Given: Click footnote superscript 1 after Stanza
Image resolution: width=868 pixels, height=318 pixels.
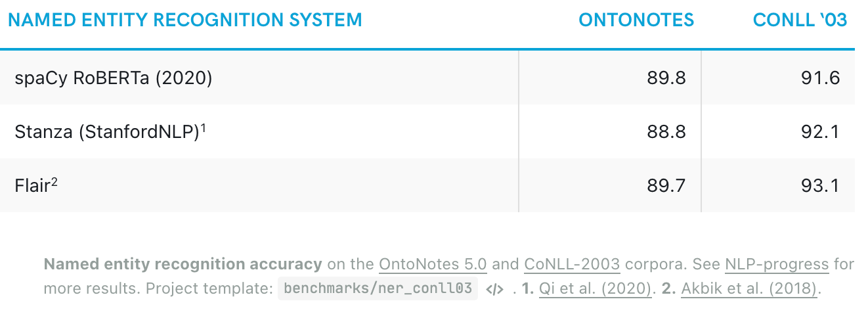Looking at the screenshot, I should coord(204,128).
